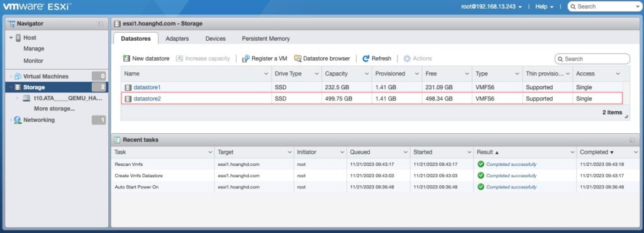Open the Provisioned column dropdown
The height and width of the screenshot is (233, 644).
(x=417, y=74)
